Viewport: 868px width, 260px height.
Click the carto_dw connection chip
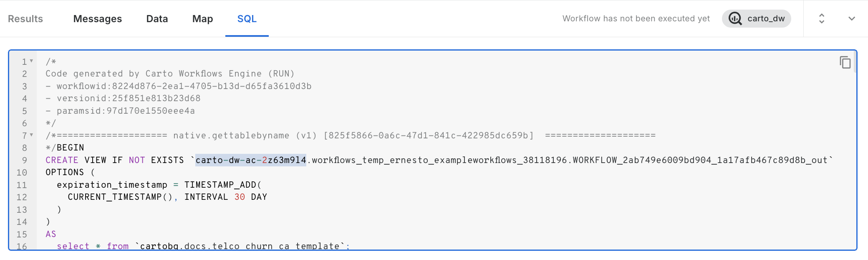click(x=757, y=18)
